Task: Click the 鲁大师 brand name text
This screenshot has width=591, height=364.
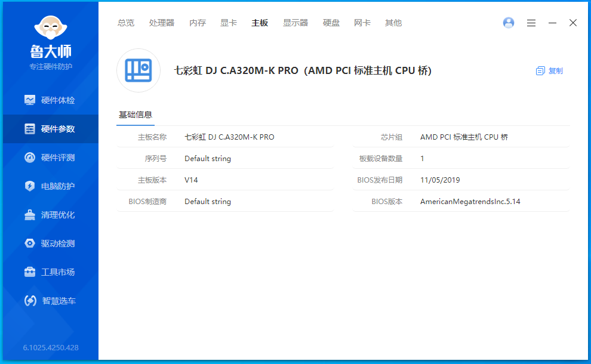Action: click(51, 52)
